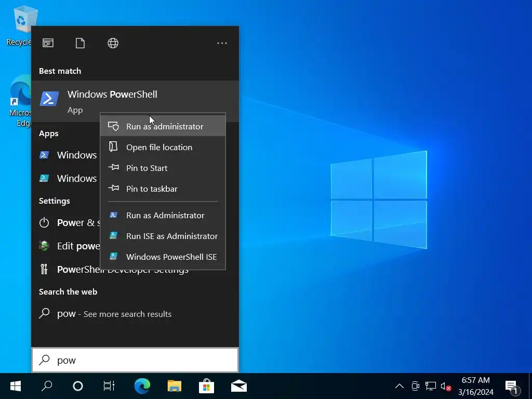Screen dimensions: 532x399
Task: Open Windows PowerShell ISE from context menu
Action: pyautogui.click(x=163, y=257)
